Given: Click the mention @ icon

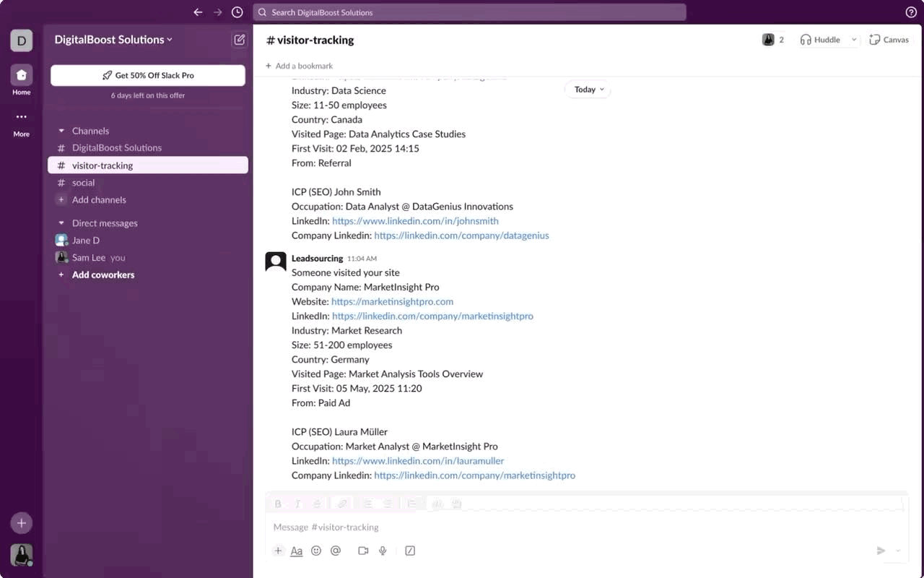Looking at the screenshot, I should tap(336, 551).
